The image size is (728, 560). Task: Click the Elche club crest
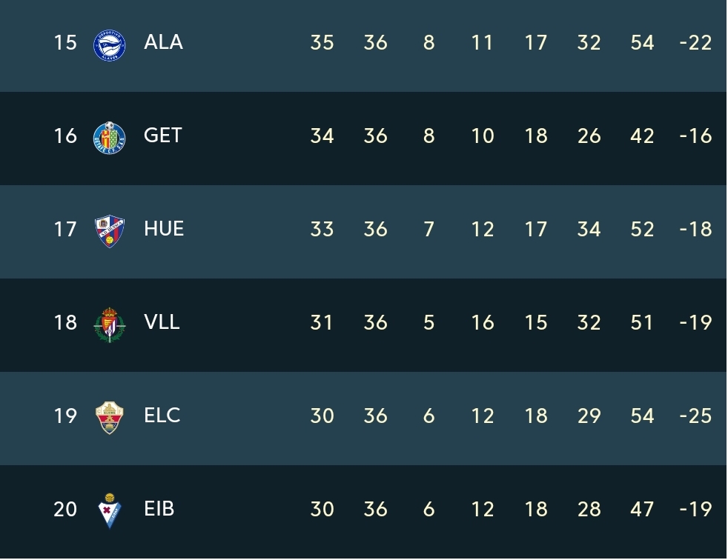click(109, 418)
